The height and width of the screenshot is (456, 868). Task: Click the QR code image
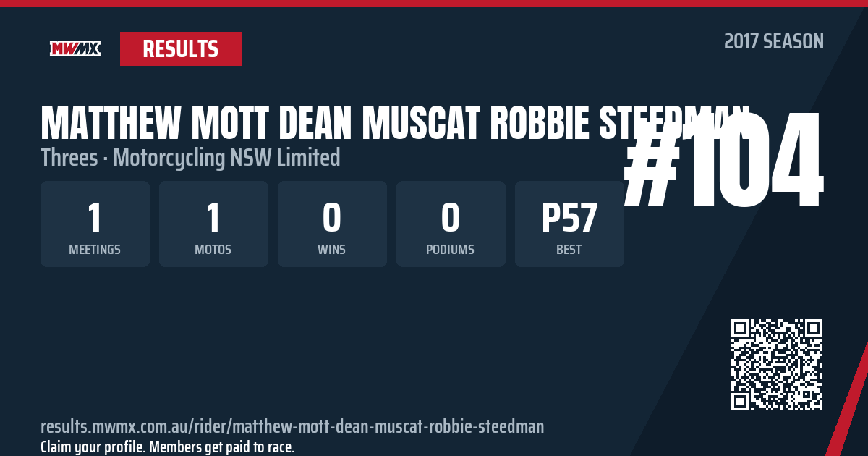(x=777, y=365)
